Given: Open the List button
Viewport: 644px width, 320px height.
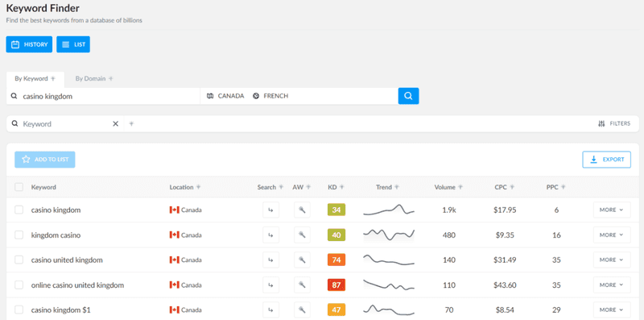Looking at the screenshot, I should pyautogui.click(x=73, y=44).
